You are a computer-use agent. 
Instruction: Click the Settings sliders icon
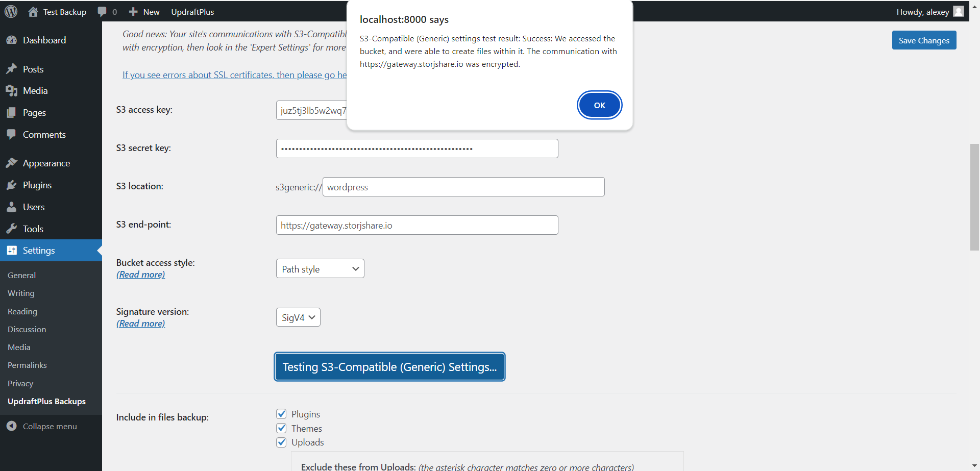(12, 251)
